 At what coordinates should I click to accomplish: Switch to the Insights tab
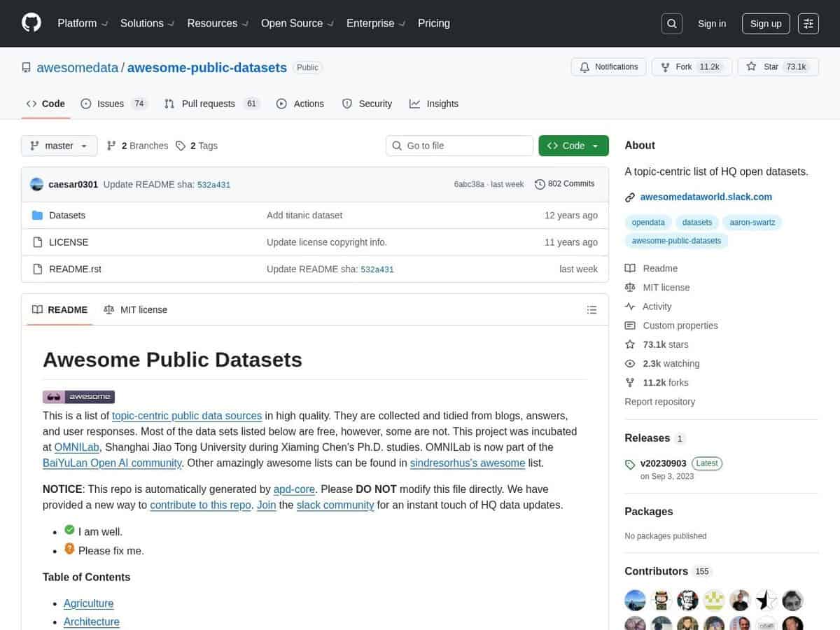(434, 104)
